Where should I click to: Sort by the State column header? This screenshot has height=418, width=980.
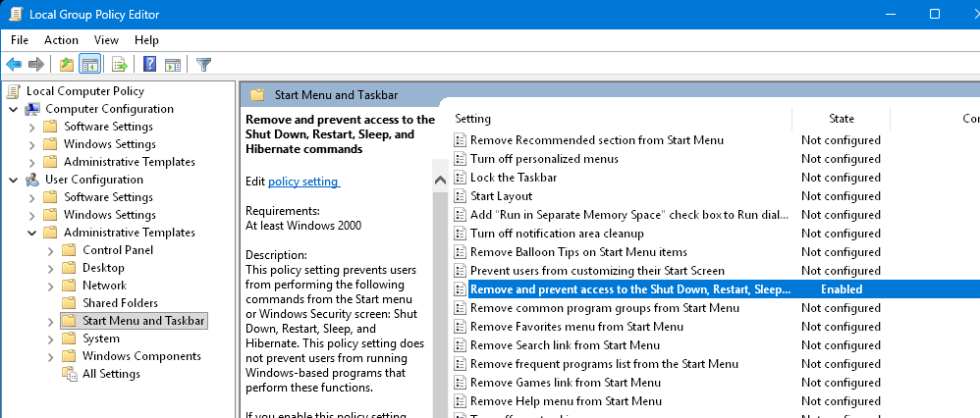[x=841, y=119]
